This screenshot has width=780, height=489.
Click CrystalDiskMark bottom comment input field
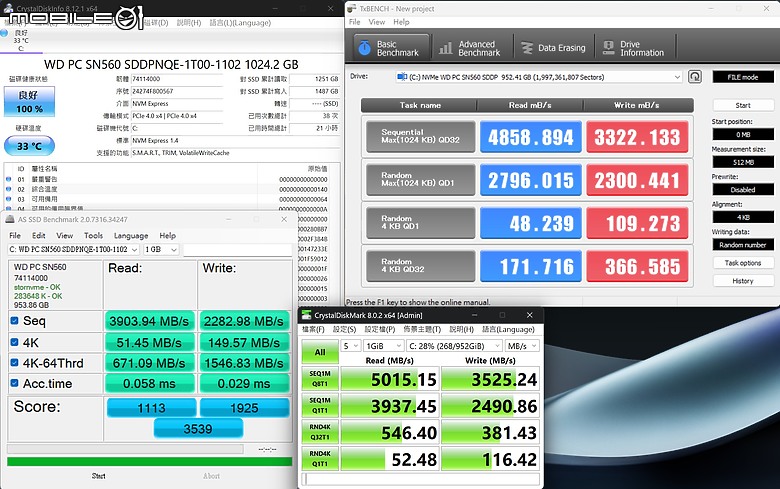coord(421,479)
